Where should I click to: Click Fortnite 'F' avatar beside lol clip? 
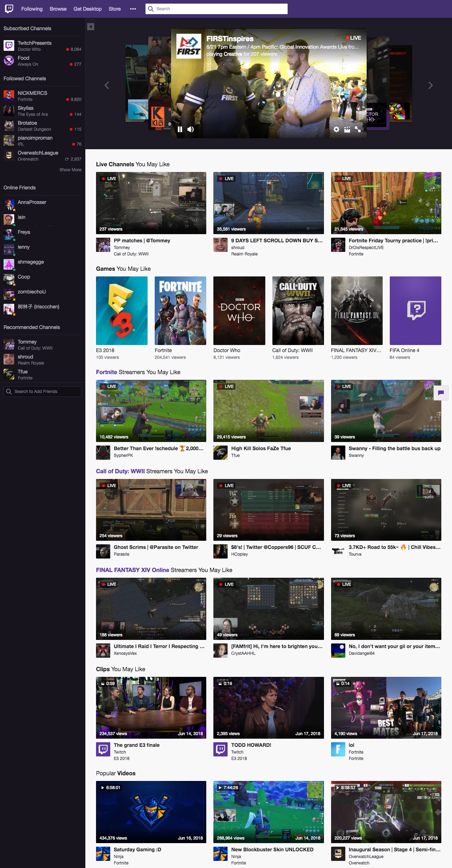coord(338,749)
